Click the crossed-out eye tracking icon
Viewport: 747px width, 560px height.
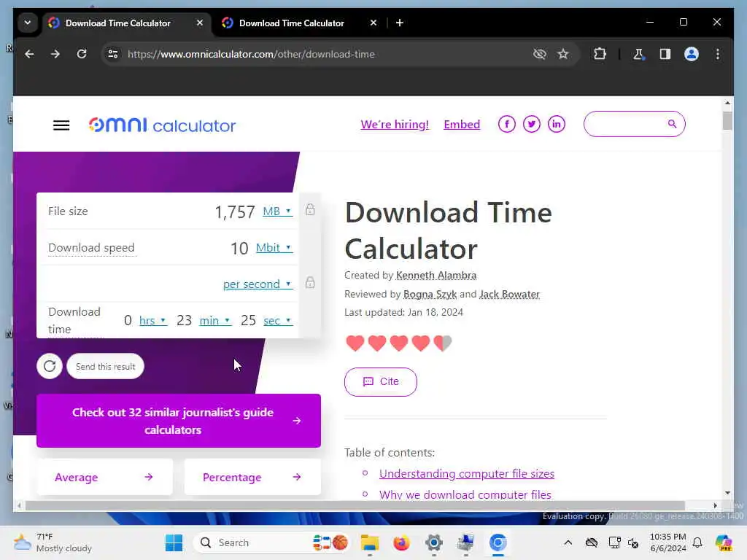click(x=539, y=54)
